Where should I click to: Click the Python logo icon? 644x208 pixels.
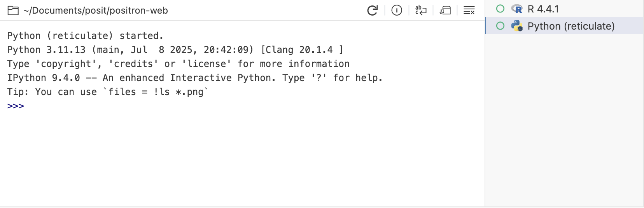[517, 26]
